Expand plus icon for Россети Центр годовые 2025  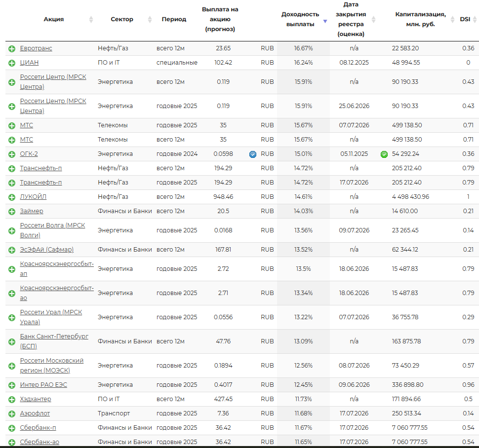[x=12, y=107]
